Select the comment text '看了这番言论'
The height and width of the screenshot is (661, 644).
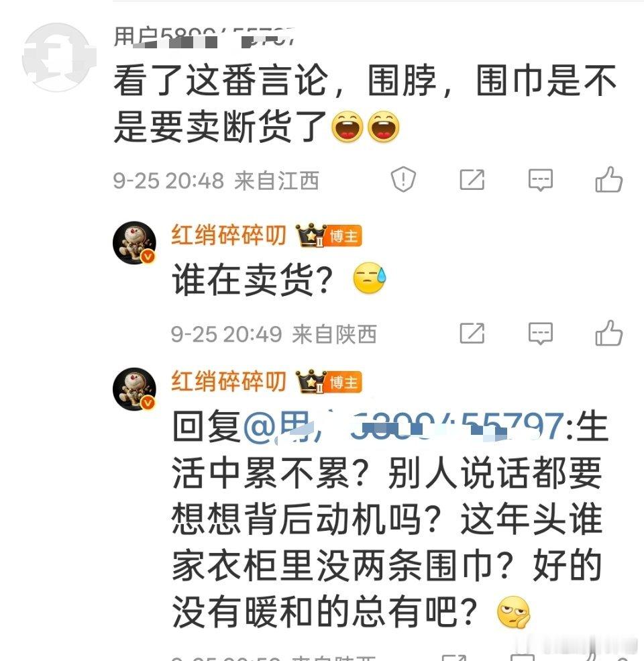pyautogui.click(x=221, y=81)
